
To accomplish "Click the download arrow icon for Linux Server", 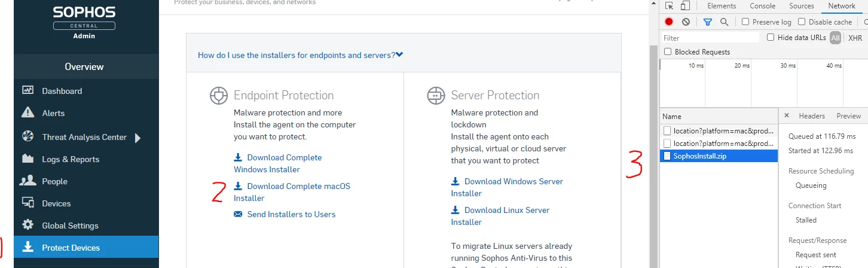I will (x=456, y=210).
